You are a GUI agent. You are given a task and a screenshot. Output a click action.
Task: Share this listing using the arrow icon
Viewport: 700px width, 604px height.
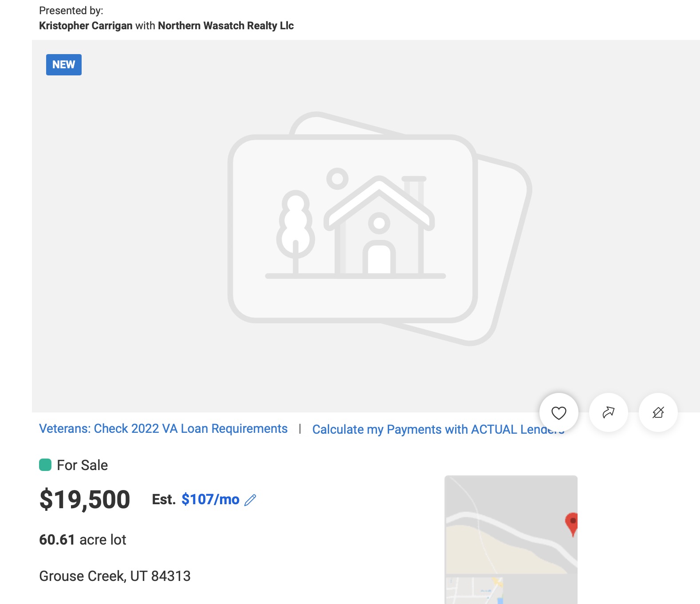coord(608,413)
